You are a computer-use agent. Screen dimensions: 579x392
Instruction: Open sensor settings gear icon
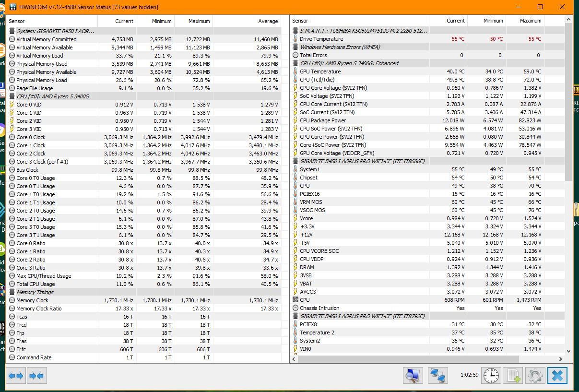point(535,376)
